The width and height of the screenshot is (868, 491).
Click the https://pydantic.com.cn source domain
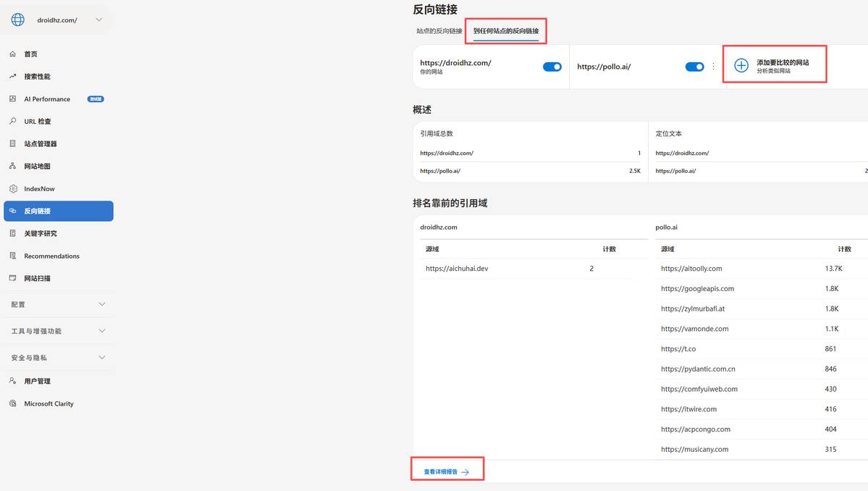(x=698, y=369)
